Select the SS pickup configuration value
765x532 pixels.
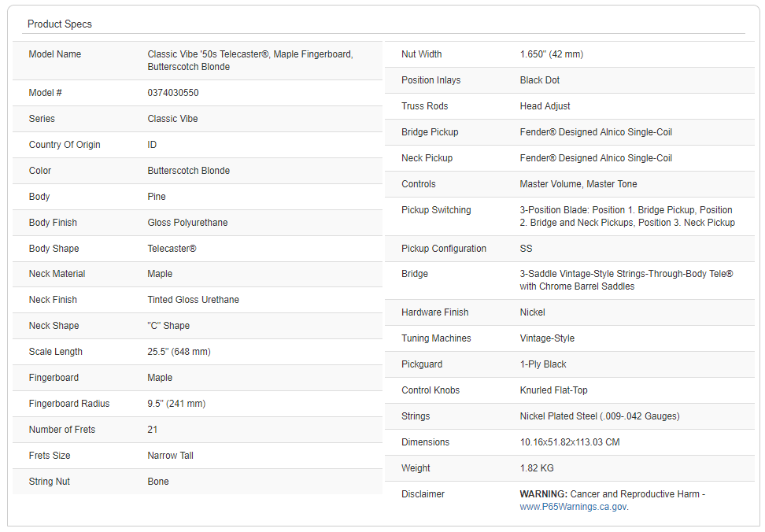click(526, 248)
